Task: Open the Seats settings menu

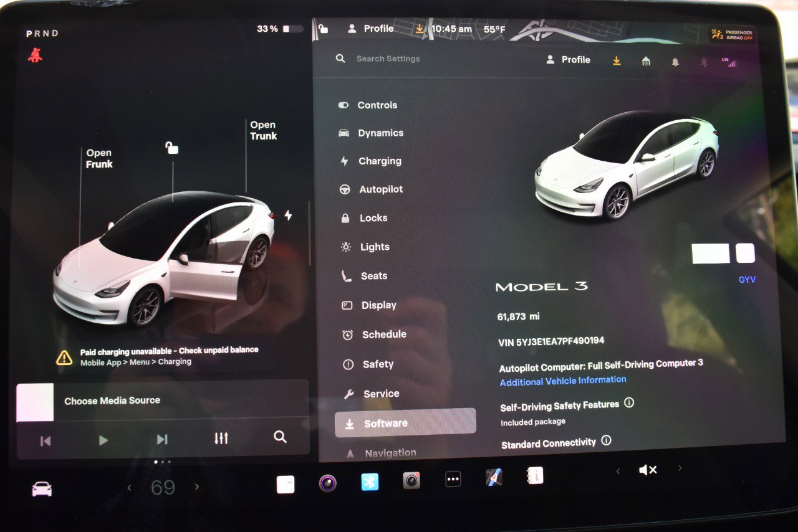Action: (x=365, y=276)
